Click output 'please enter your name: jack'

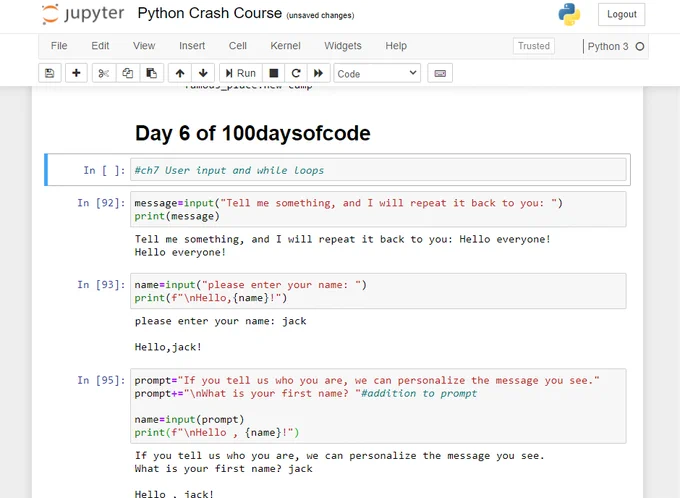pos(220,321)
